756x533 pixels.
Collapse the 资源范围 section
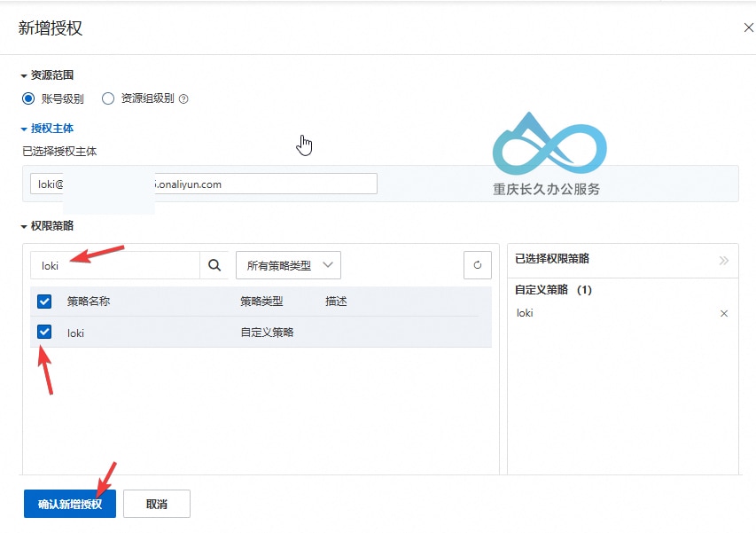tap(47, 75)
